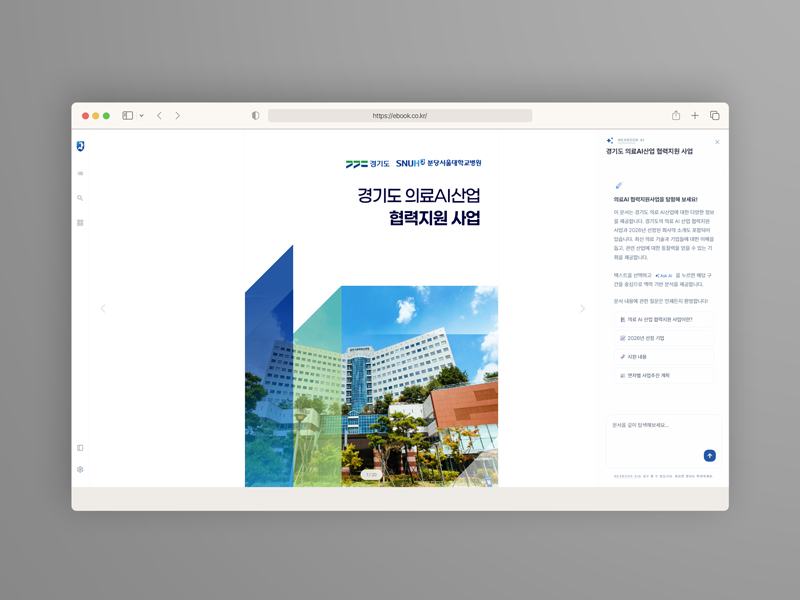Go back with the browser back arrow
The image size is (800, 600).
[x=159, y=116]
